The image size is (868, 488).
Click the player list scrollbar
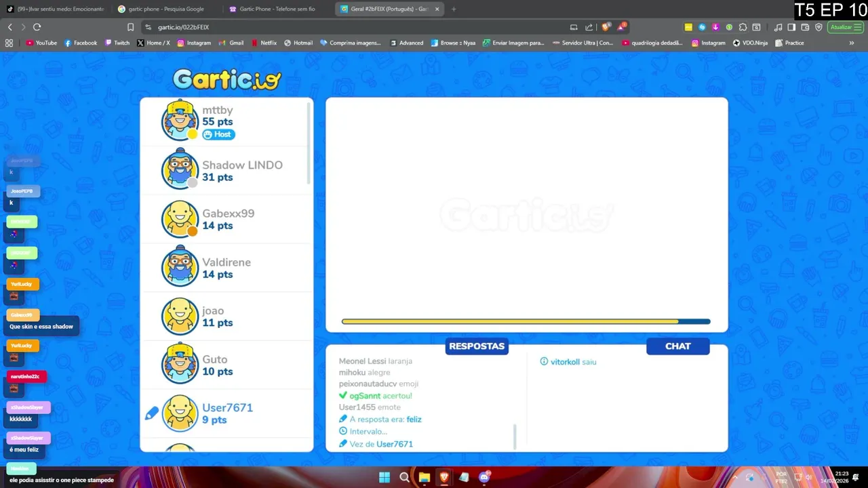pyautogui.click(x=309, y=142)
